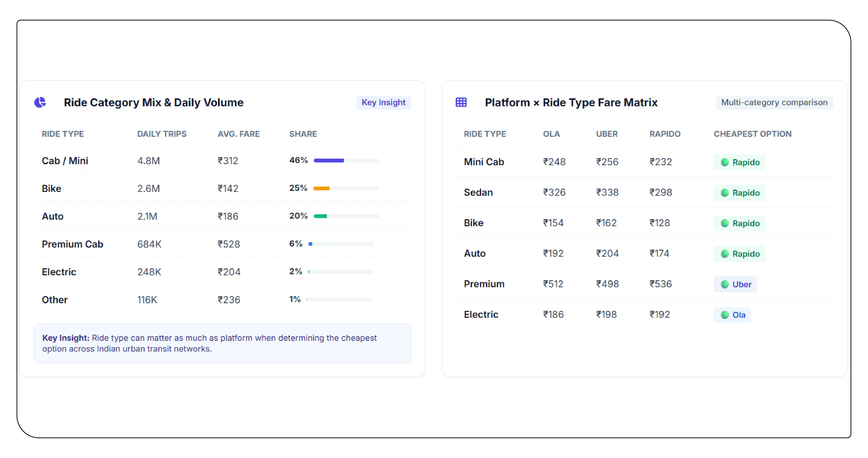Click the Key Insight note about ride type

222,343
